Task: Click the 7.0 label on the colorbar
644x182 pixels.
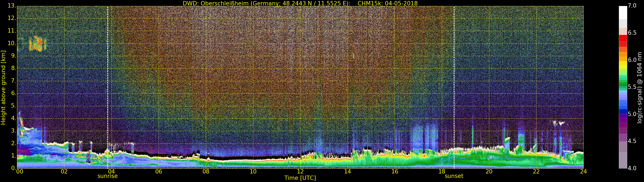Action: tap(632, 6)
